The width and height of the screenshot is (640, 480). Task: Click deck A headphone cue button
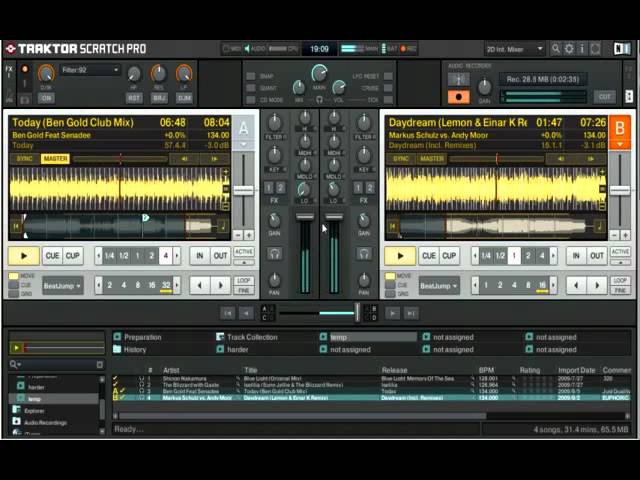pyautogui.click(x=274, y=254)
